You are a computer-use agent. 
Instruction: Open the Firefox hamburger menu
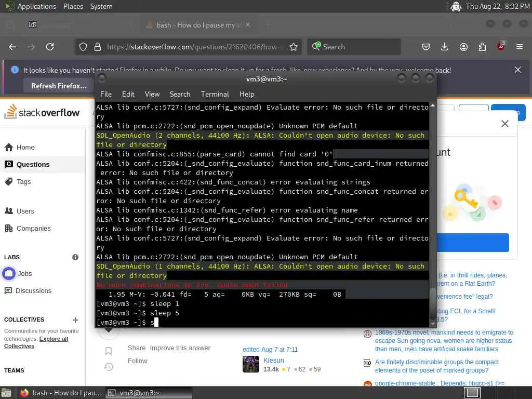click(520, 47)
